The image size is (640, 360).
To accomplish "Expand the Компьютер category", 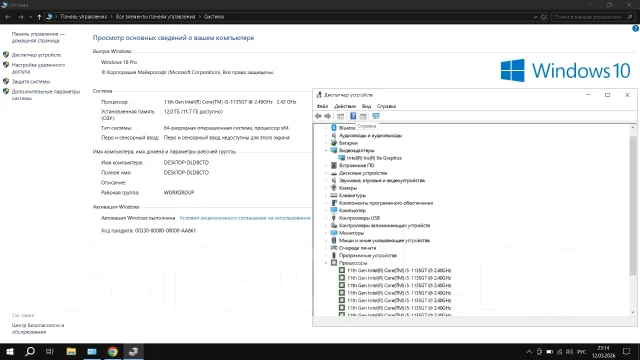I will 326,211.
